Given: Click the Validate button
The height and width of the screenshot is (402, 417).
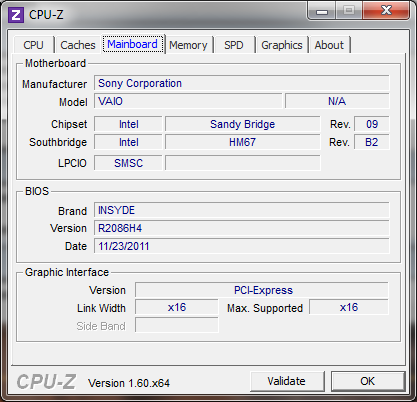Looking at the screenshot, I should point(287,381).
